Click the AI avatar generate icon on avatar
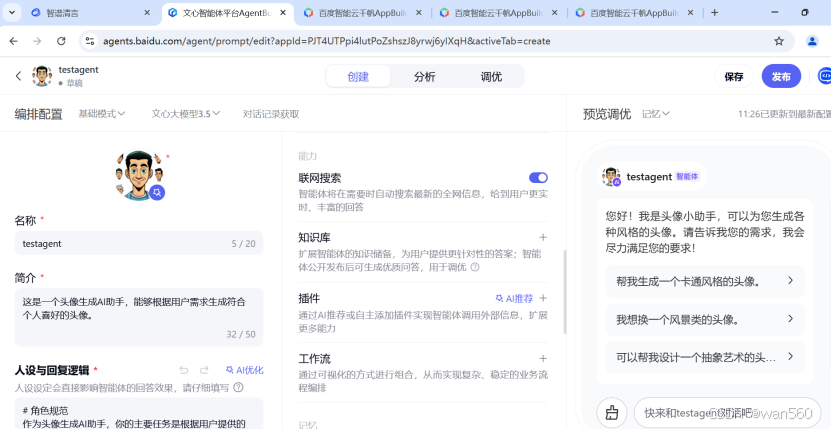The image size is (831, 429). pos(156,192)
